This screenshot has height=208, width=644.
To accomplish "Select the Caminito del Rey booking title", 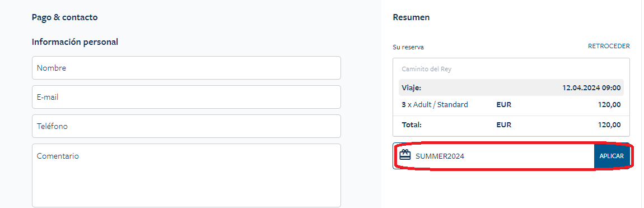I will tap(426, 69).
